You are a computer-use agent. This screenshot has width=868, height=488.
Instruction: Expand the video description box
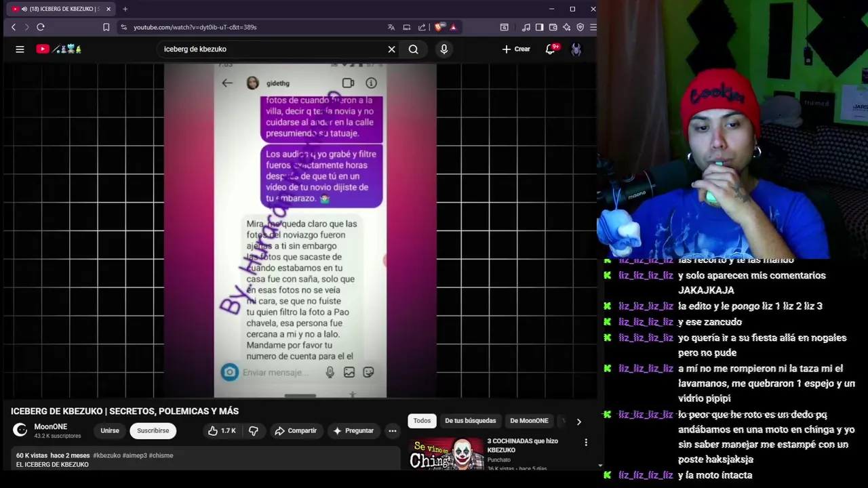point(205,460)
